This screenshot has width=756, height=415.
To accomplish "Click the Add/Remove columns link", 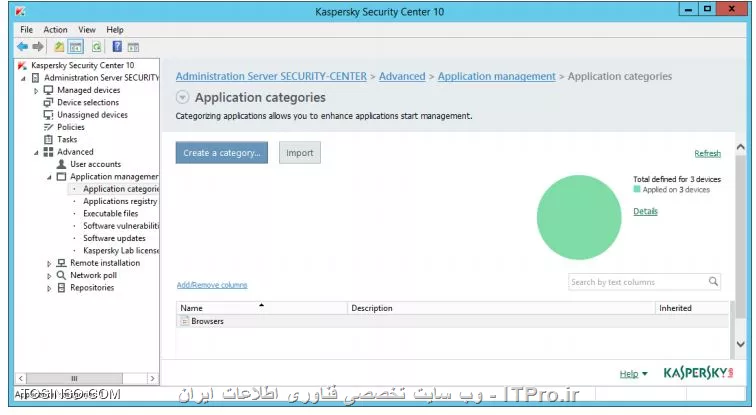I will tap(212, 285).
